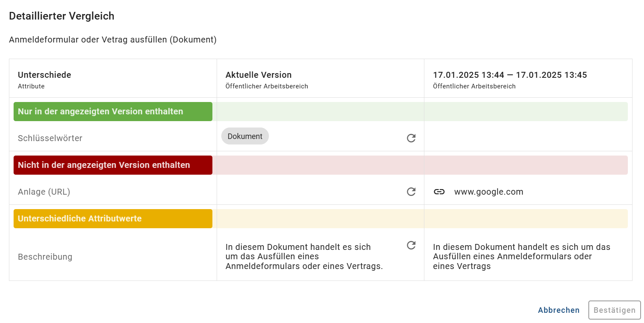Toggle the green 'Nur in der angezeigten Version enthalten' banner

point(113,111)
